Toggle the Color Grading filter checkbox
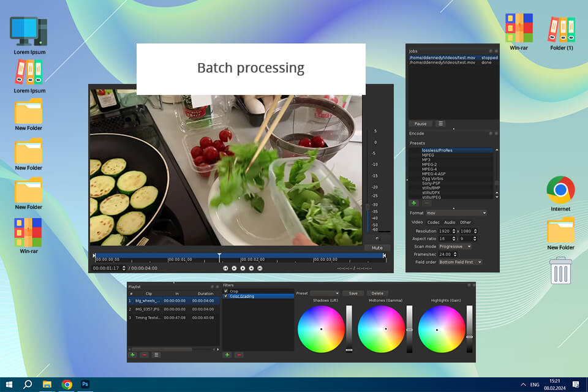The image size is (588, 392). coord(226,296)
